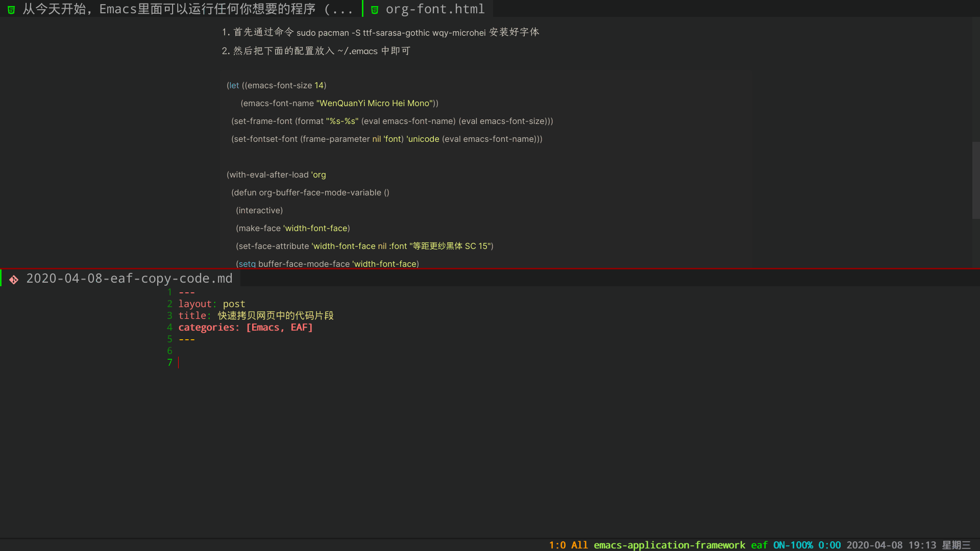This screenshot has height=551, width=980.
Task: Select the eaf indicator in the mode line
Action: [759, 545]
